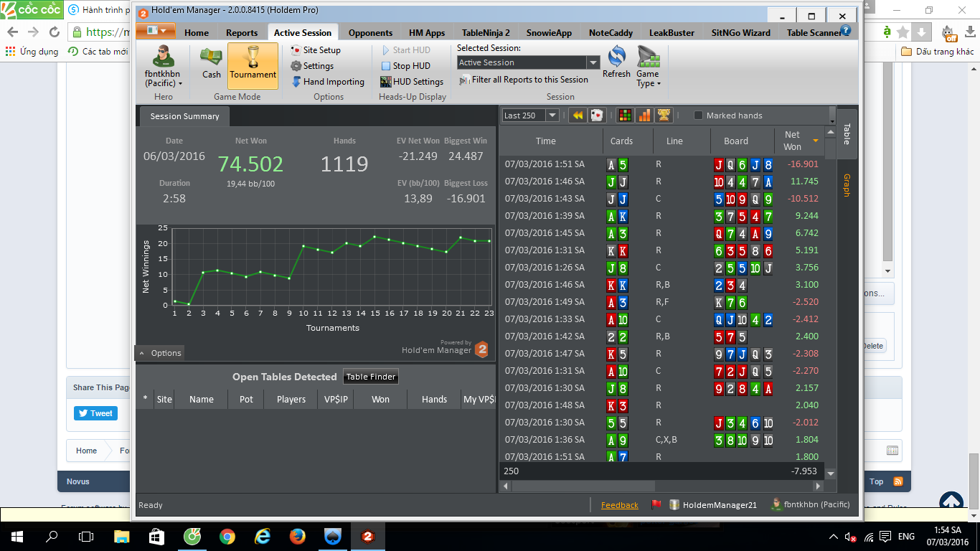Click the trophy icon in hands toolbar

664,116
